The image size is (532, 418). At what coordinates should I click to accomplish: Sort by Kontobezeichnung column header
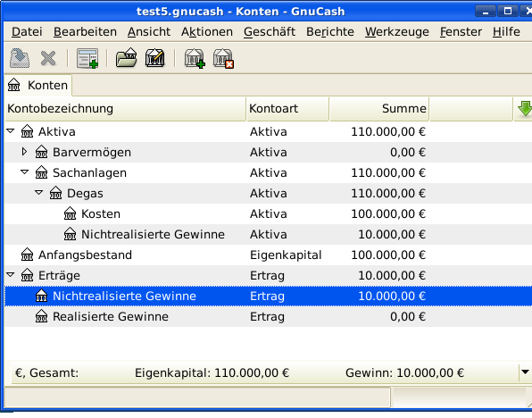(x=126, y=109)
